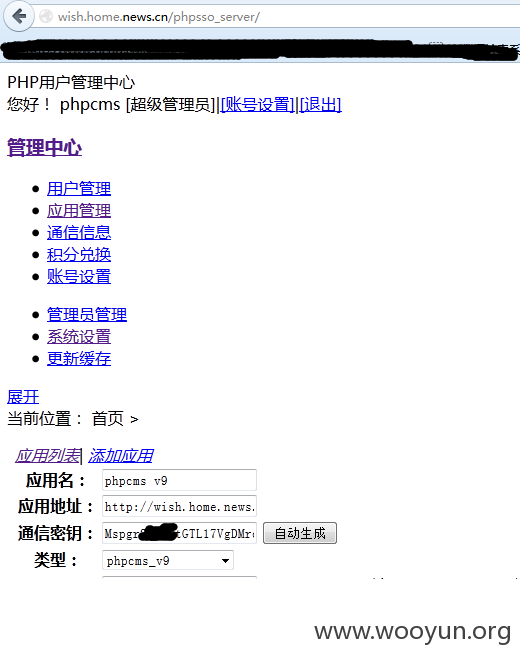Open 更新缓存 menu link
The image size is (520, 660).
79,359
